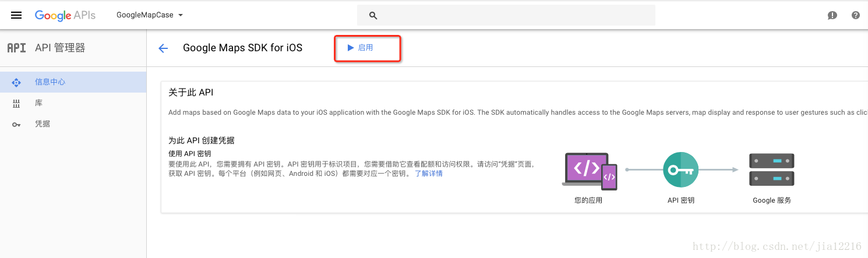The image size is (868, 258).
Task: Click the Google 服务 label
Action: tap(772, 200)
